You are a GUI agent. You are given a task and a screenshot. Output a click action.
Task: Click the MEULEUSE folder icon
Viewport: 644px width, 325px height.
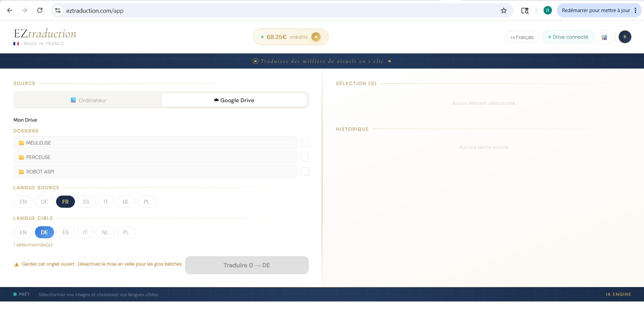tap(22, 143)
